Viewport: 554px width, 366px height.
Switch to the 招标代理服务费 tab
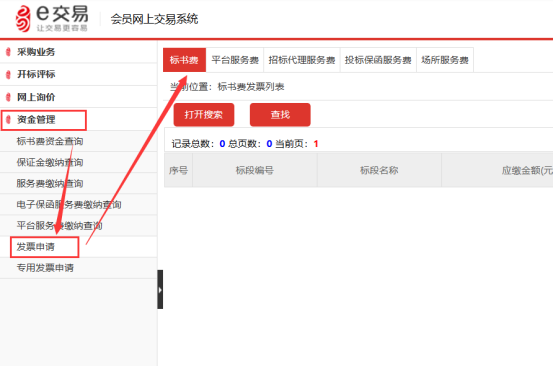click(302, 60)
